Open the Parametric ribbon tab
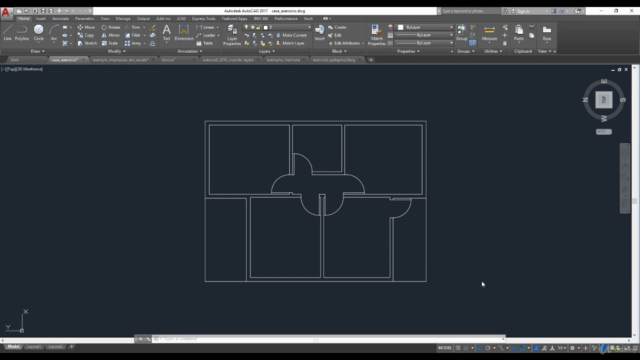Image resolution: width=640 pixels, height=360 pixels. click(x=84, y=19)
